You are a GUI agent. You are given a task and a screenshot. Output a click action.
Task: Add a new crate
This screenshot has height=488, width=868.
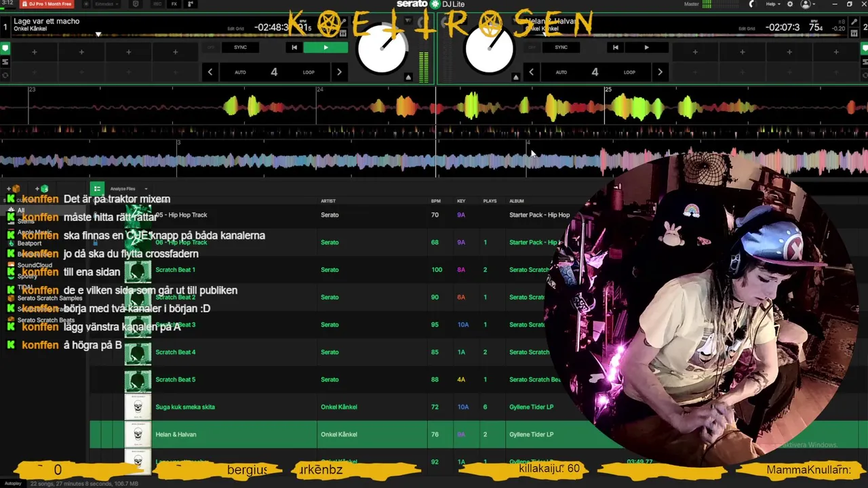click(13, 188)
